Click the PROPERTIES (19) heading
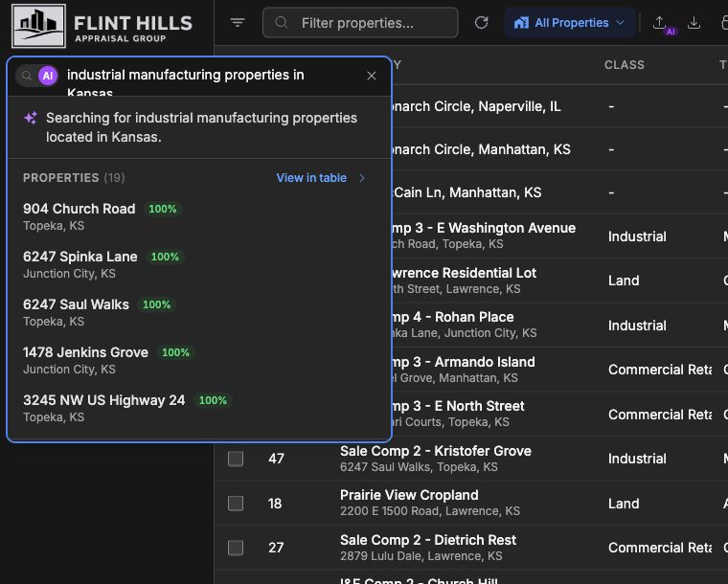 [x=74, y=178]
